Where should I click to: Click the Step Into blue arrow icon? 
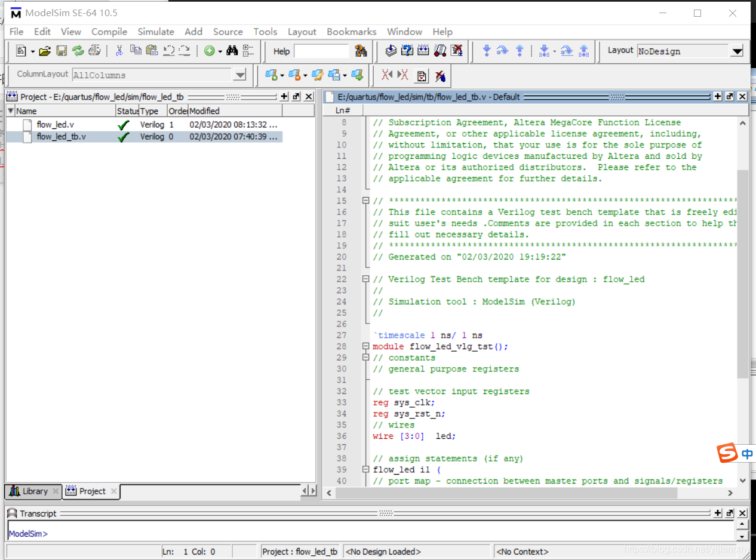click(x=486, y=51)
